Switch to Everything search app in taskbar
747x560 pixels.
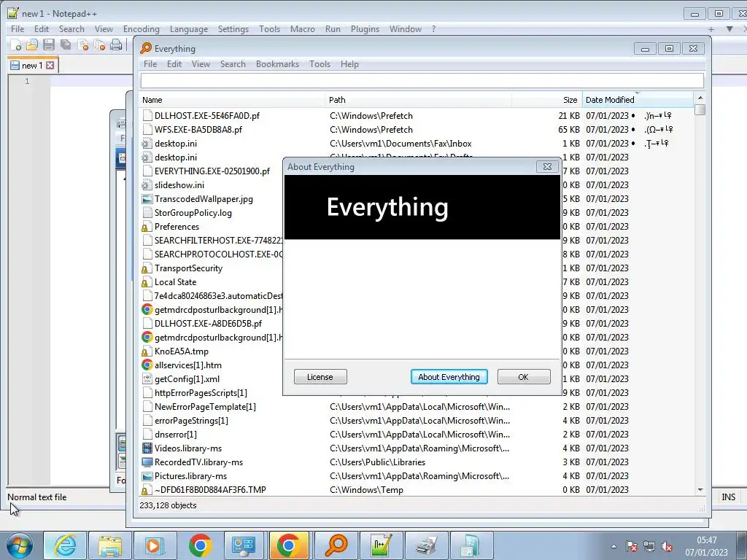click(x=336, y=545)
